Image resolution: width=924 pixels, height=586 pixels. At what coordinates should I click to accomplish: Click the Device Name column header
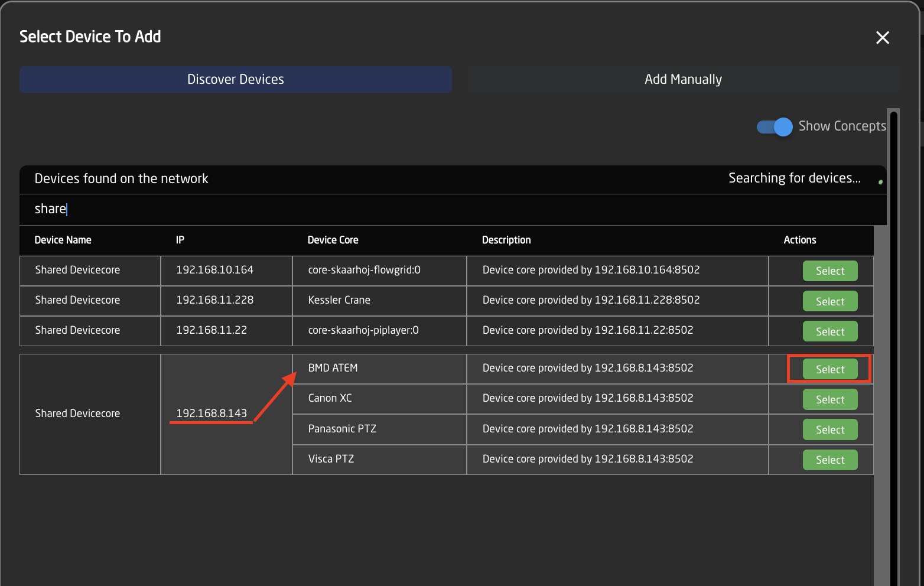click(x=63, y=240)
